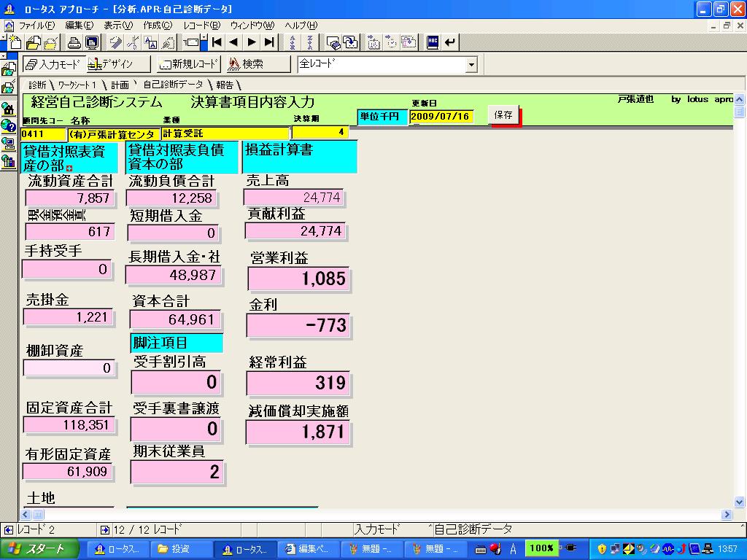
Task: Switch to the 計画 tab
Action: pyautogui.click(x=120, y=85)
